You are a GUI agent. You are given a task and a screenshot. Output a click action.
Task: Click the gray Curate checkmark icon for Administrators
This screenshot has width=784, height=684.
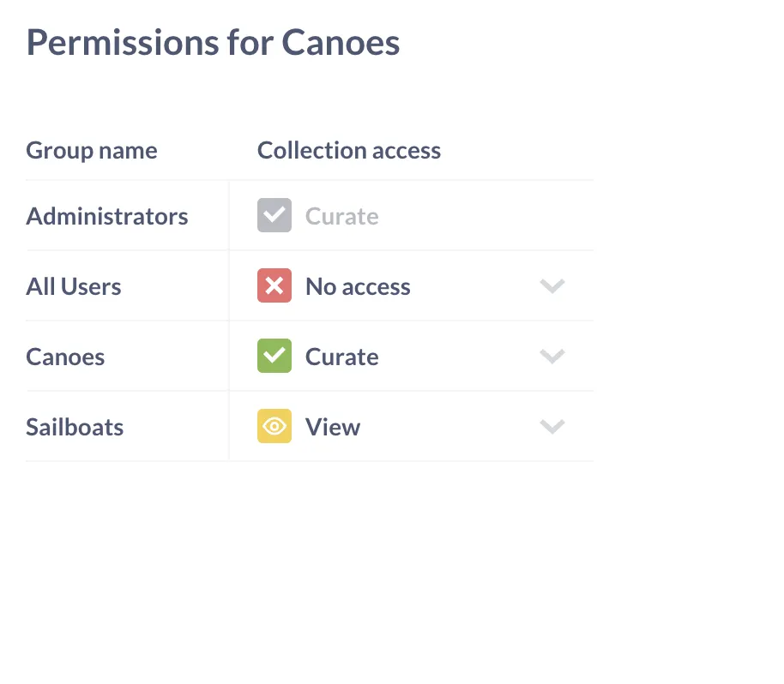[274, 215]
